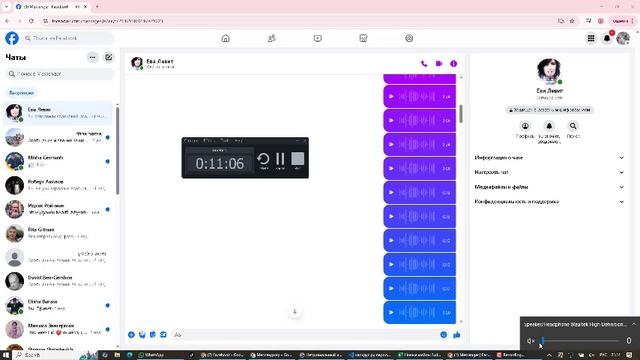The height and width of the screenshot is (360, 640).
Task: Expand Конфиденциальность и поддержка section
Action: [x=549, y=202]
